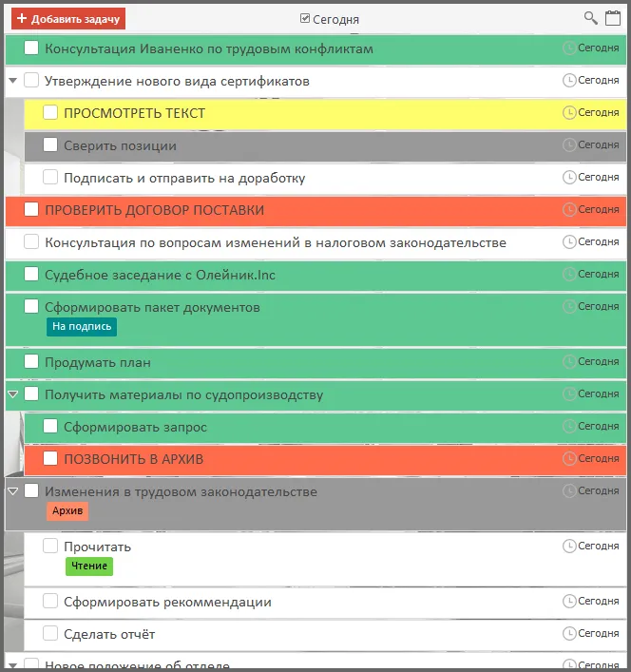Screen dimensions: 631x672
Task: Check off task Консультация Иваненко по трудовым конфликтам
Action: coord(31,48)
